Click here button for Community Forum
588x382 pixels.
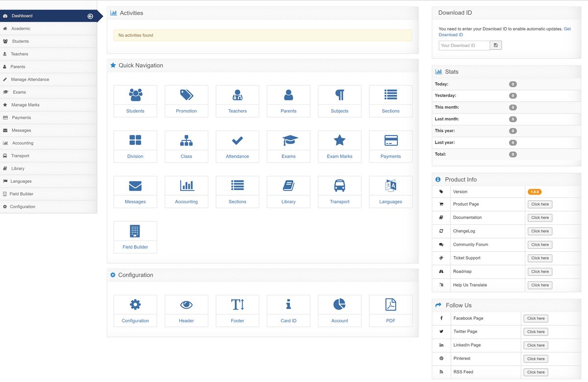click(540, 244)
